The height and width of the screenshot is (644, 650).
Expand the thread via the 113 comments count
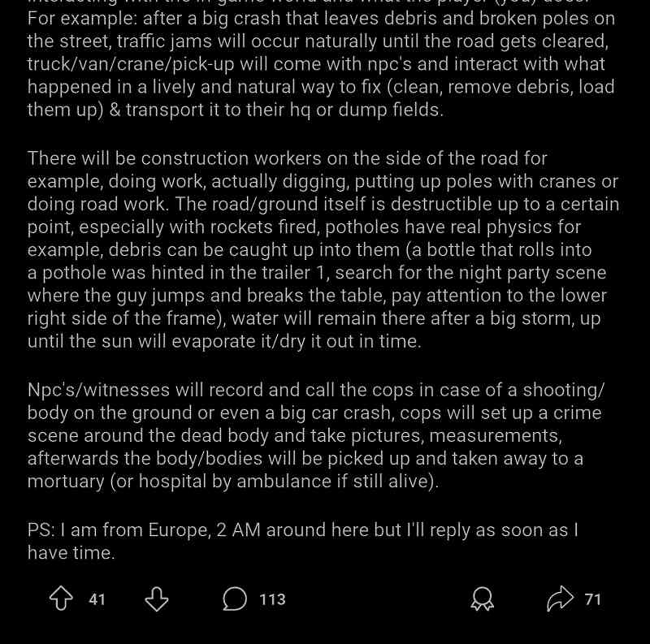tap(271, 599)
